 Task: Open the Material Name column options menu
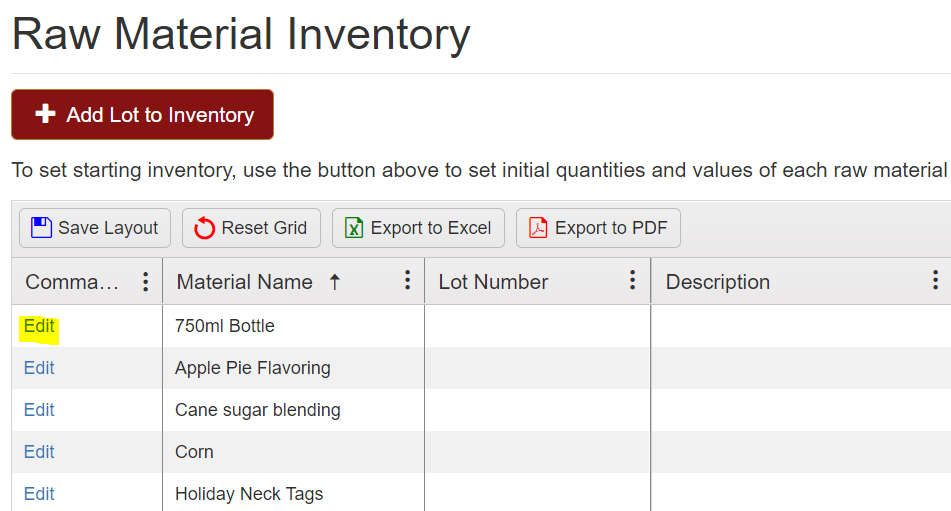click(x=407, y=281)
